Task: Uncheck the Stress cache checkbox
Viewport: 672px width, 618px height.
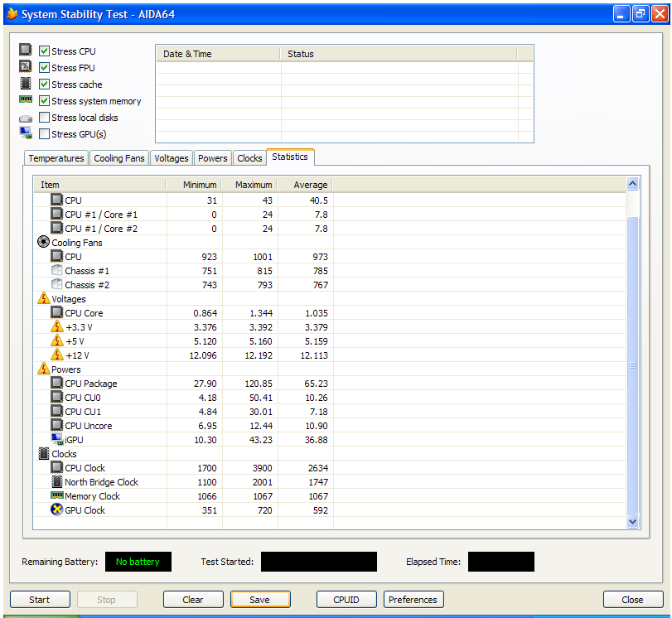Action: tap(44, 84)
